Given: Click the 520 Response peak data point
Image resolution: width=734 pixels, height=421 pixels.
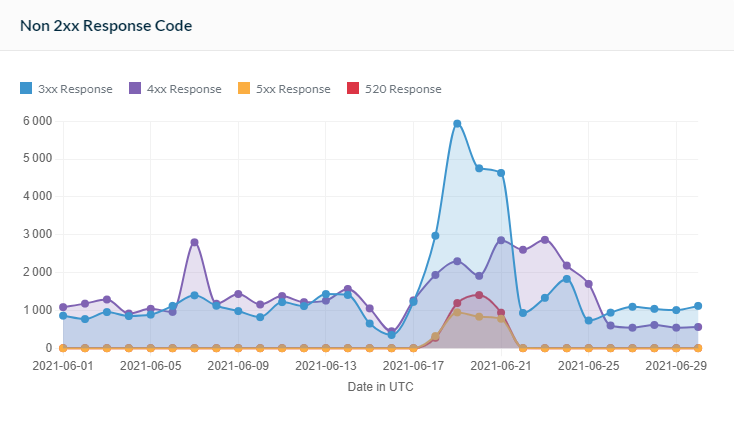Looking at the screenshot, I should (479, 295).
